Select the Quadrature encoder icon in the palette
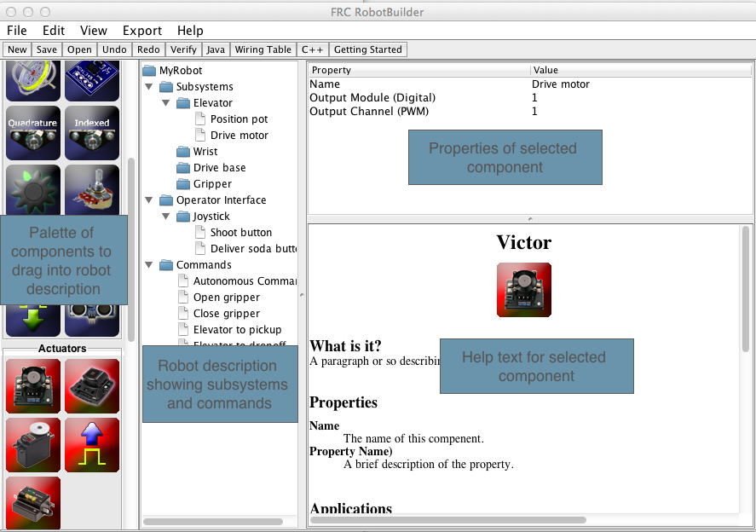Screen dimensions: 756x532 [32, 133]
